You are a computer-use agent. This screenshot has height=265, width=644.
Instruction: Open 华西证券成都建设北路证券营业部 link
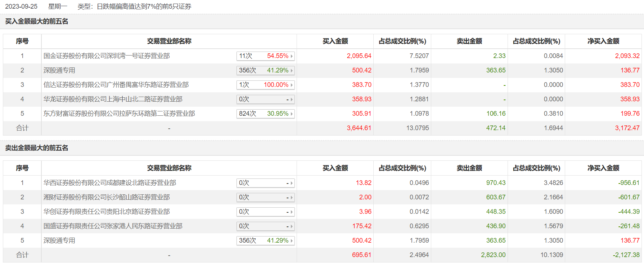pos(110,183)
